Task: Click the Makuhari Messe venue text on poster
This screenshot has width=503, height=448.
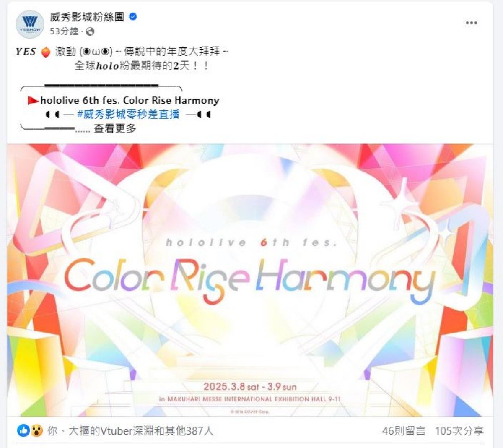Action: [x=250, y=399]
